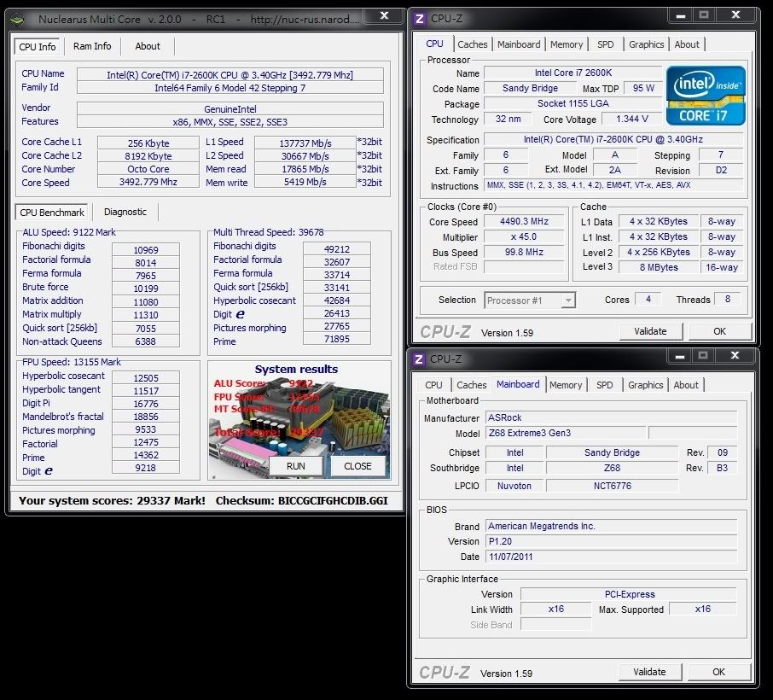Click the Matrix multiply score 11310
Screen dimensions: 773x700
pyautogui.click(x=145, y=315)
